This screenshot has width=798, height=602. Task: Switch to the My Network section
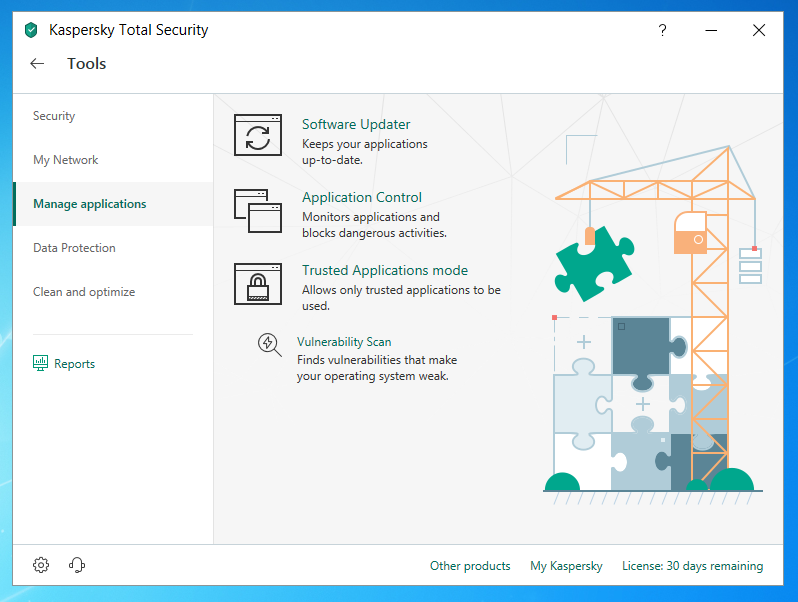(x=66, y=160)
